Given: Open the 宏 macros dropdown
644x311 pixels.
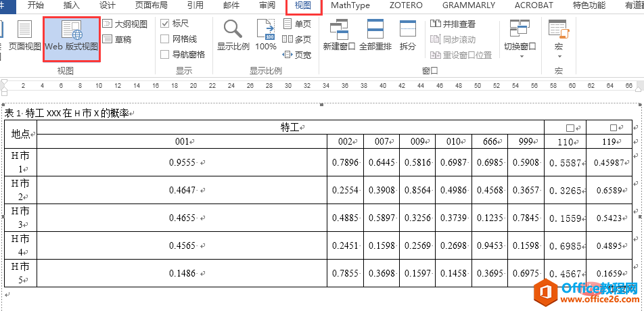Looking at the screenshot, I should (559, 39).
